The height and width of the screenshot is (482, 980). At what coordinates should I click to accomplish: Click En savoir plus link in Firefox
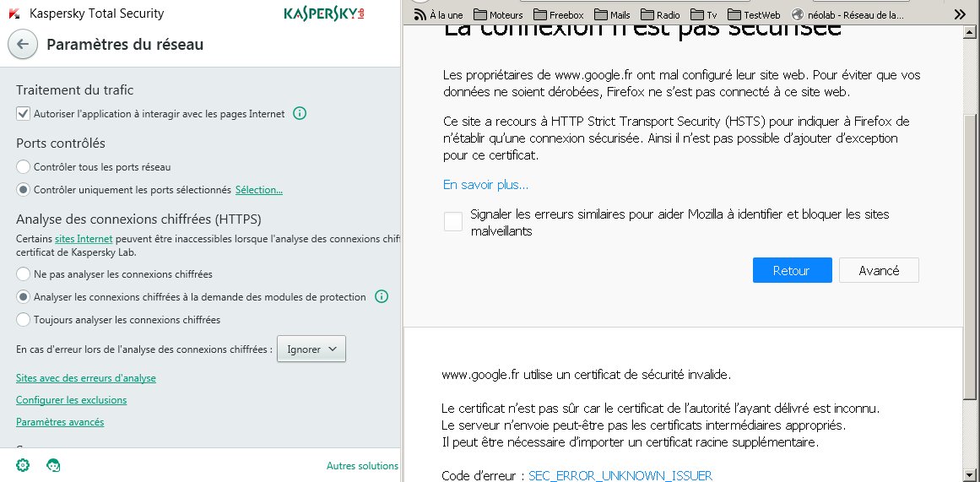coord(485,185)
